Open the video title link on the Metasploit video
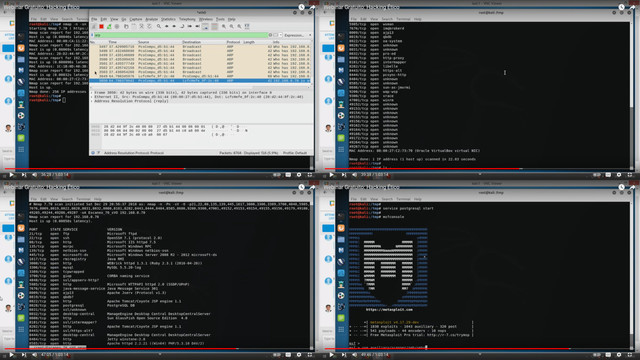 pyautogui.click(x=362, y=187)
